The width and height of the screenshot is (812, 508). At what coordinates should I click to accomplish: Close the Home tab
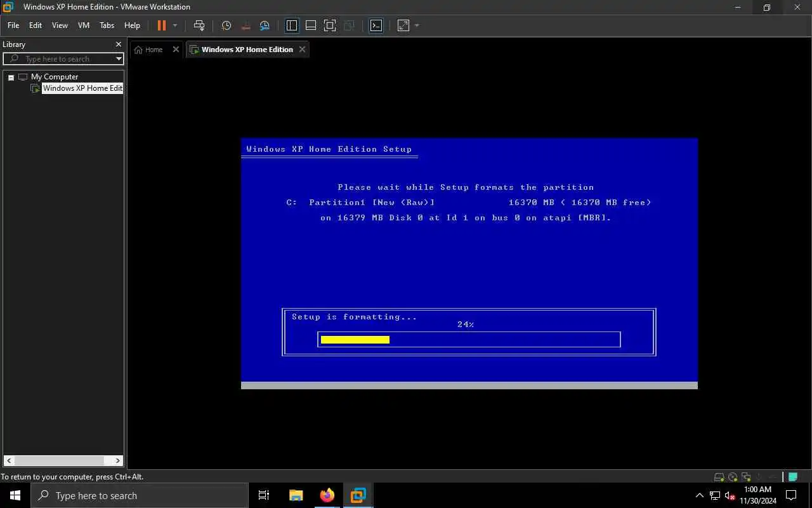pos(176,50)
